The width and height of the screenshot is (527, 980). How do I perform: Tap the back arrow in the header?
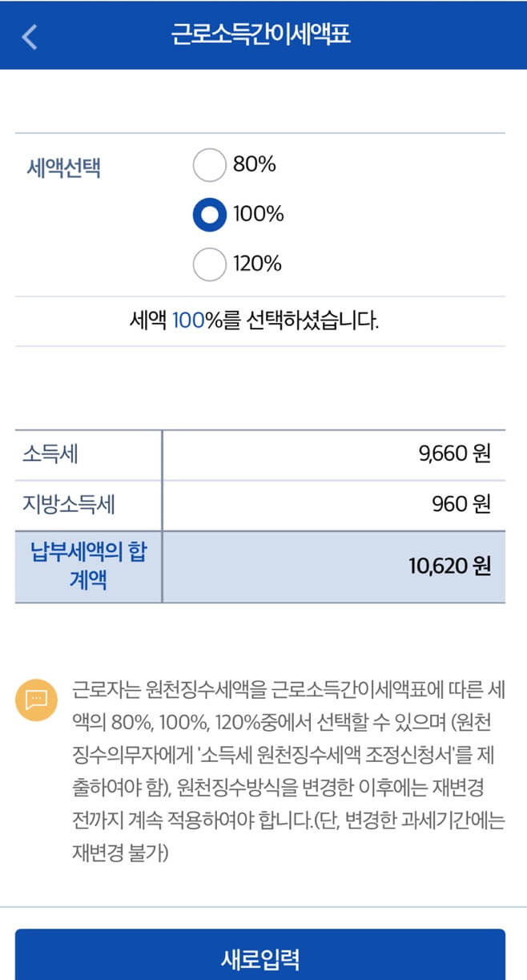pyautogui.click(x=28, y=34)
